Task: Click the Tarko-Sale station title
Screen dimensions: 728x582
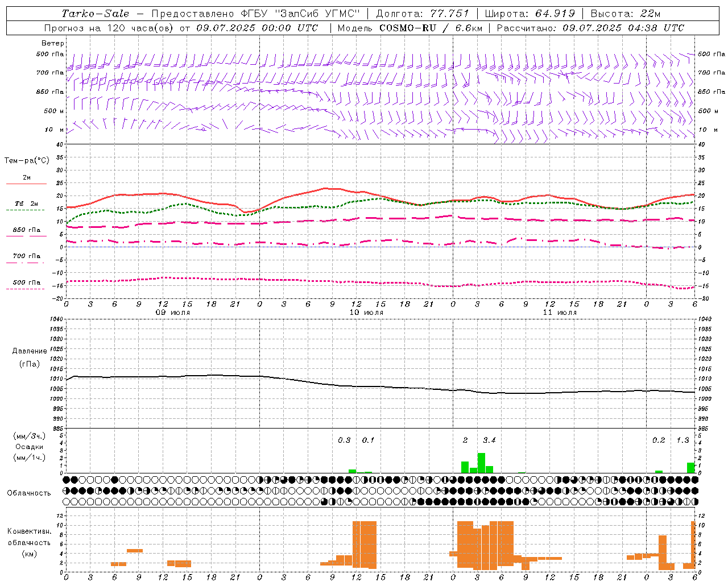Action: [x=95, y=14]
